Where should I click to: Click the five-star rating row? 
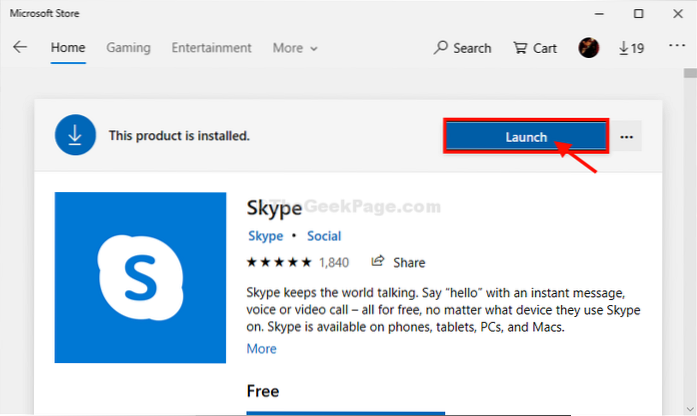pos(278,262)
